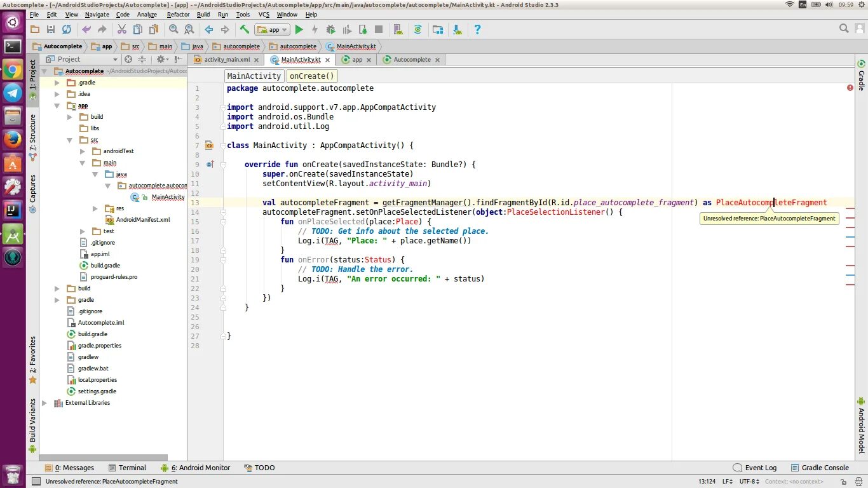Open Find with the magnifier toolbar icon
This screenshot has width=868, height=488.
click(173, 29)
